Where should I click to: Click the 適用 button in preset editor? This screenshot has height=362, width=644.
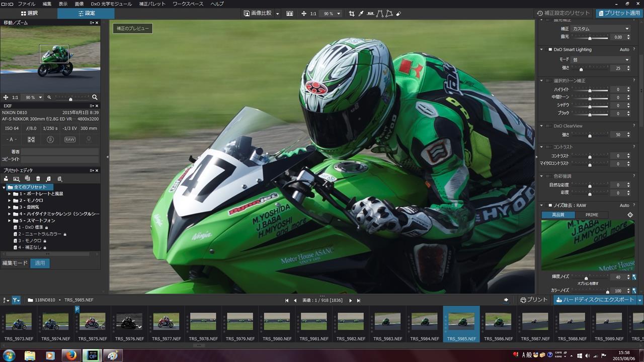[x=40, y=263]
